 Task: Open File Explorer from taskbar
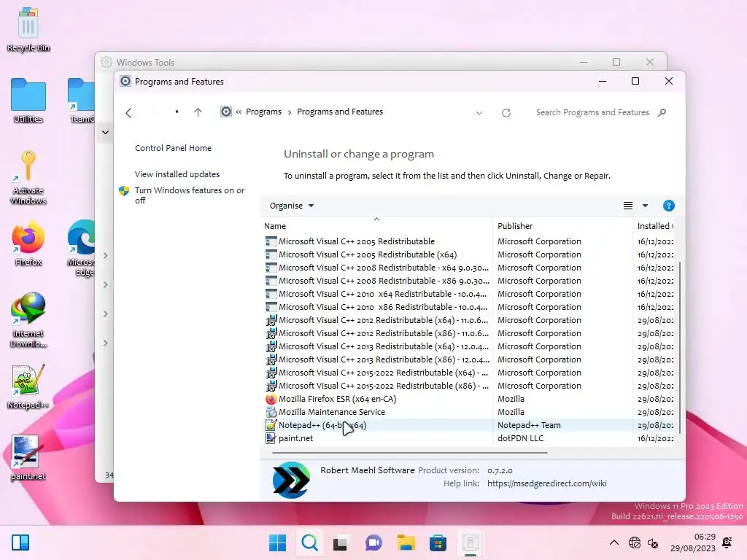pos(406,542)
